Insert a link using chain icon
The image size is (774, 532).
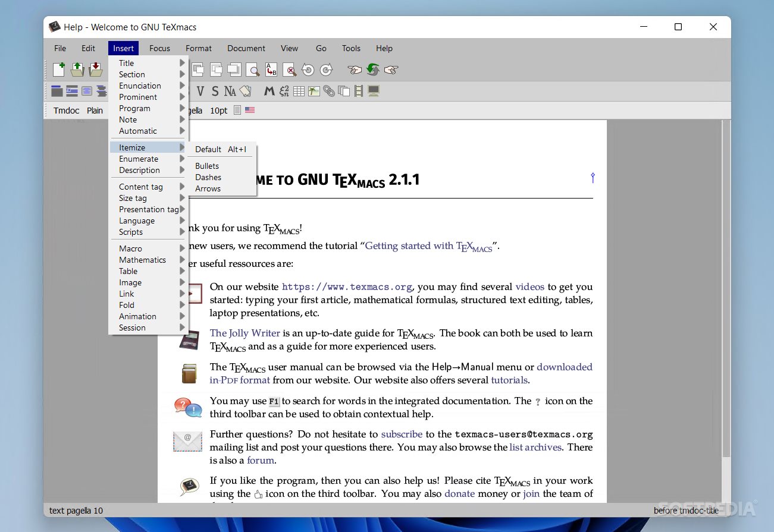tap(328, 91)
